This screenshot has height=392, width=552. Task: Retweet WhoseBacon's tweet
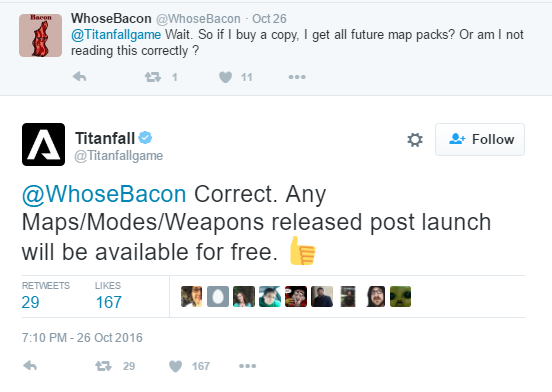[x=153, y=77]
